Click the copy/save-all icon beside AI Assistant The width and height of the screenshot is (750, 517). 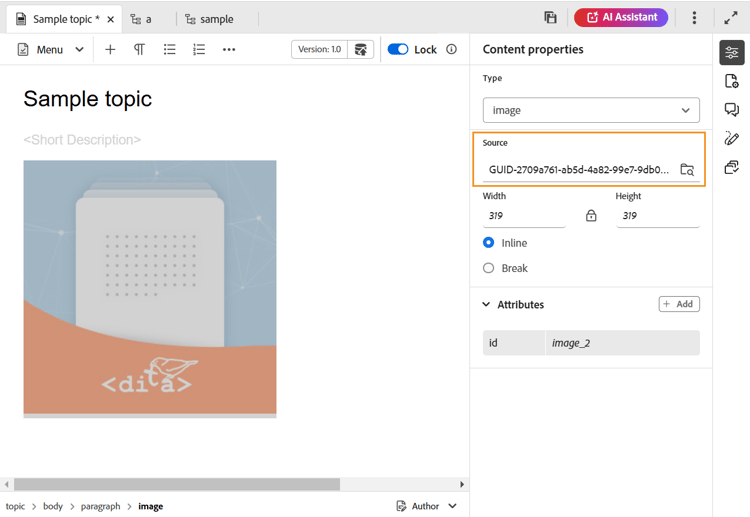551,18
